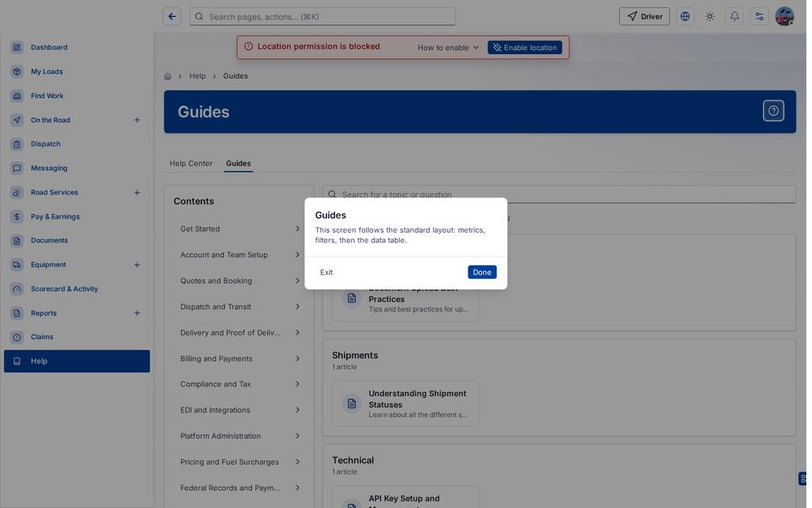Open the user avatar menu
Viewport: 812px width, 508px height.
click(784, 17)
